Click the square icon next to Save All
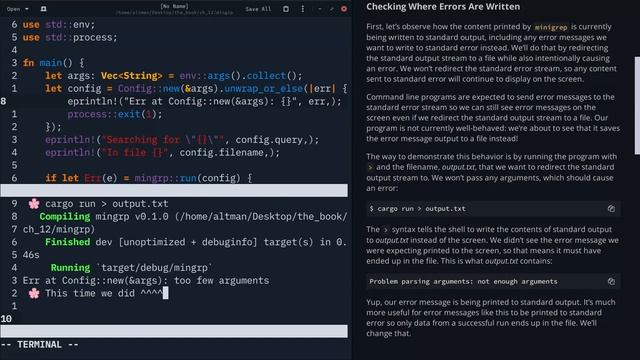The image size is (640, 360). coord(286,9)
